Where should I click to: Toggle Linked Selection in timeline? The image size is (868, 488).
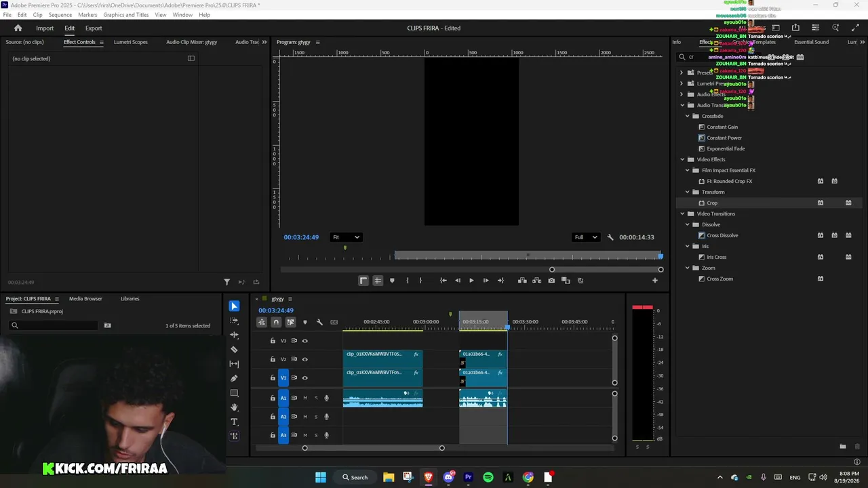coord(290,322)
